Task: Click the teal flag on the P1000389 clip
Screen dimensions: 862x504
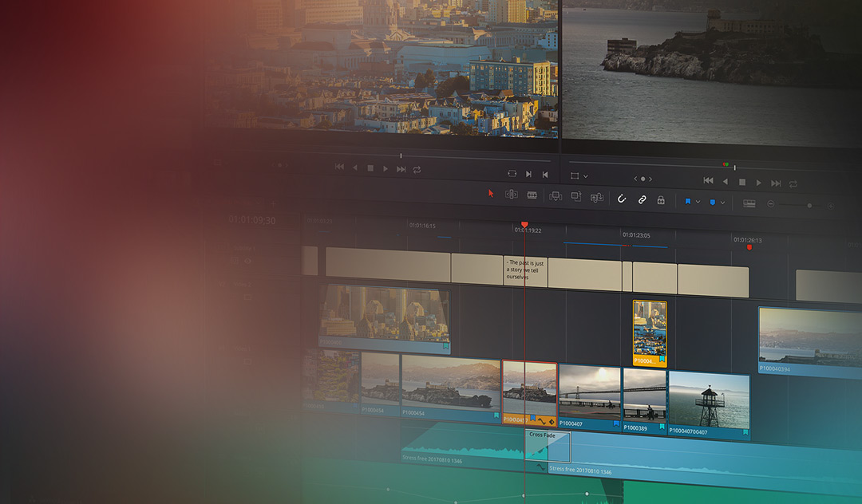Action: click(x=662, y=427)
